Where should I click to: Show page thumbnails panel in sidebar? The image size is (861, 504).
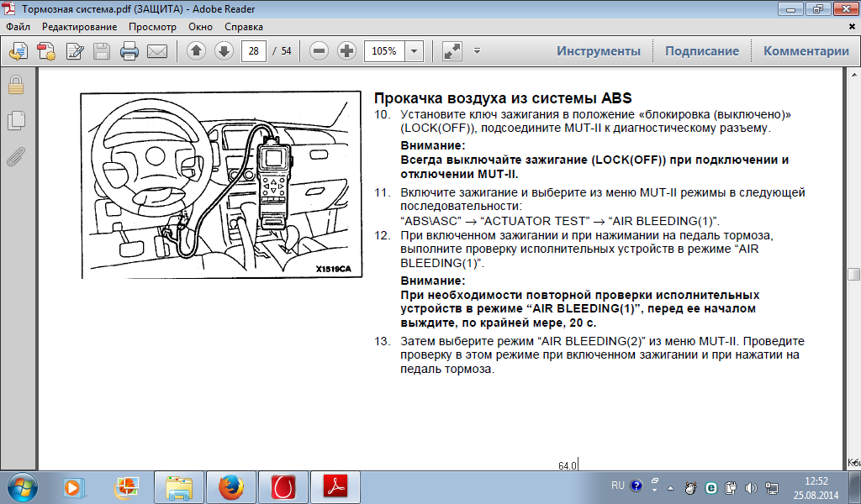pos(15,120)
